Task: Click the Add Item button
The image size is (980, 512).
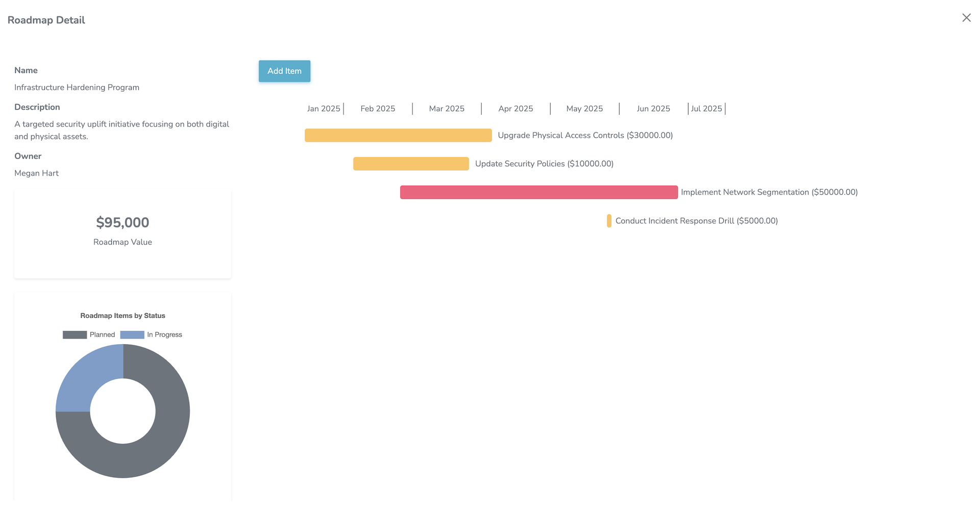Action: 284,71
